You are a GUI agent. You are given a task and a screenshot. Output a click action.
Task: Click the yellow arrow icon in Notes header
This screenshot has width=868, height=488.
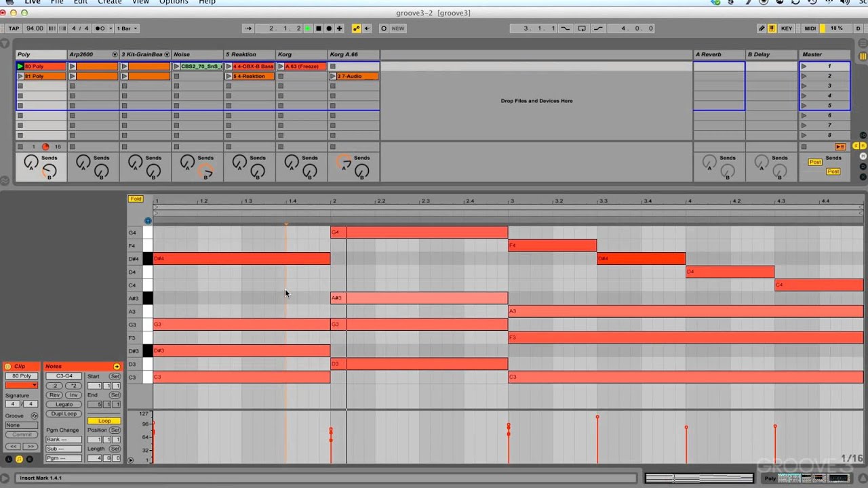117,366
